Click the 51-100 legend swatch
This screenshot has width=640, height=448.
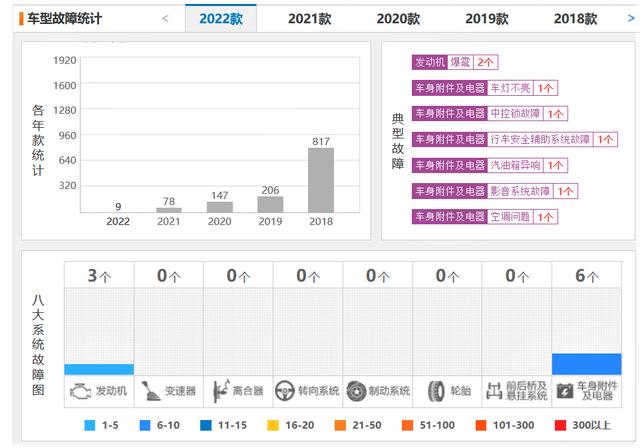tap(407, 425)
